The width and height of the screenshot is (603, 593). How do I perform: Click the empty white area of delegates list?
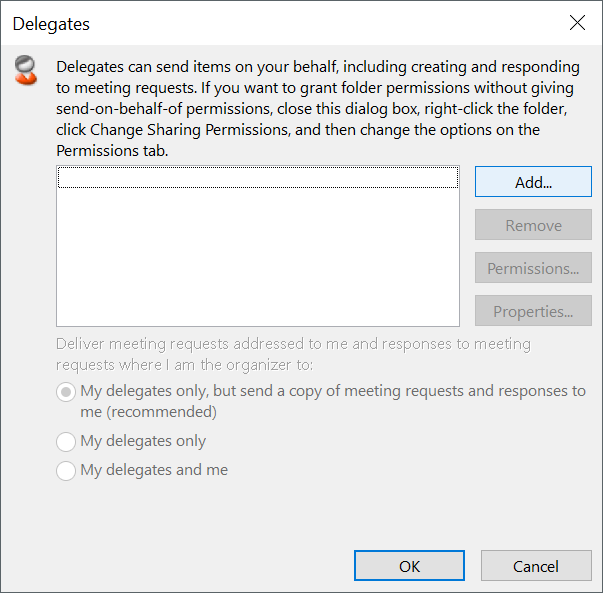pos(258,257)
